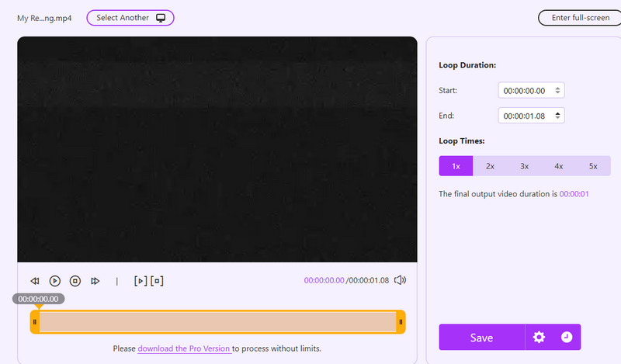Image resolution: width=621 pixels, height=364 pixels.
Task: Choose 3x loop times option
Action: click(x=525, y=166)
